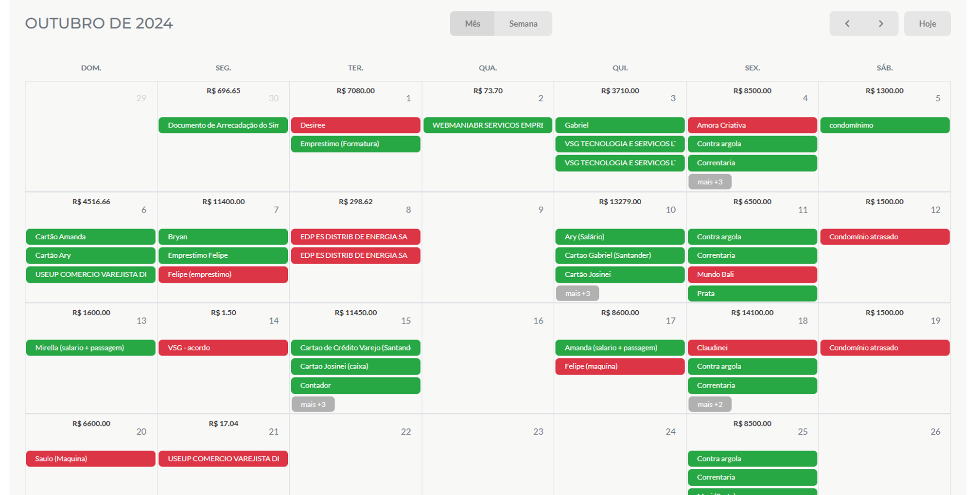The width and height of the screenshot is (980, 495).
Task: Expand 'mais +3' on Friday the 4th
Action: pyautogui.click(x=709, y=182)
